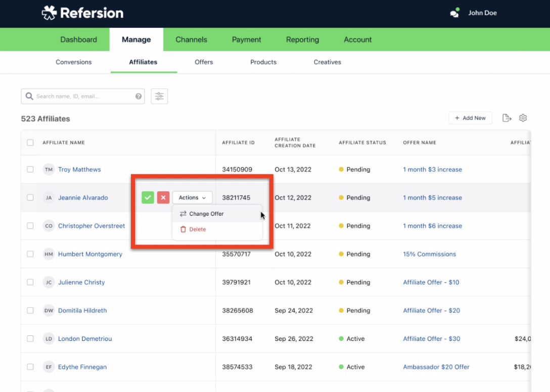Check the checkbox for Julienne Christy

30,282
